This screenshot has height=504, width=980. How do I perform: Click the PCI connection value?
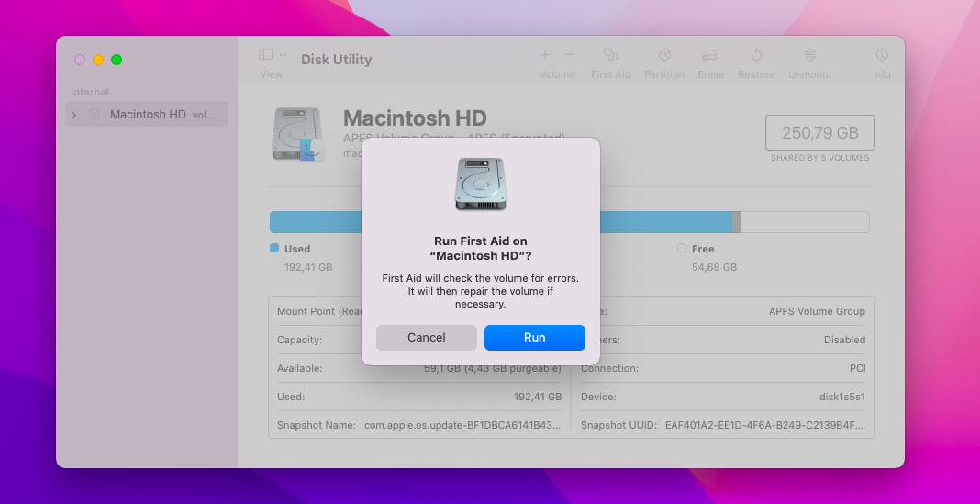click(857, 369)
